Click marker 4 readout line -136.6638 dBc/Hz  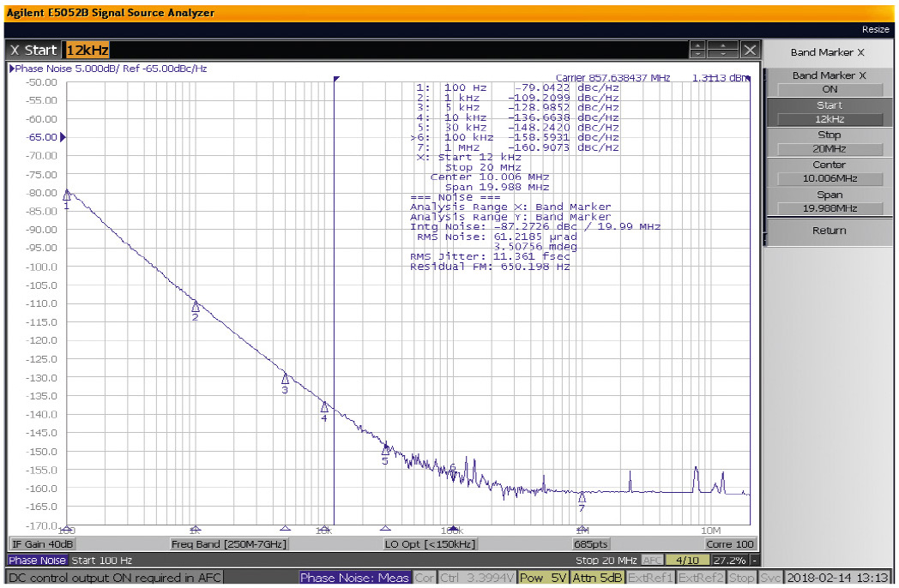pos(518,117)
